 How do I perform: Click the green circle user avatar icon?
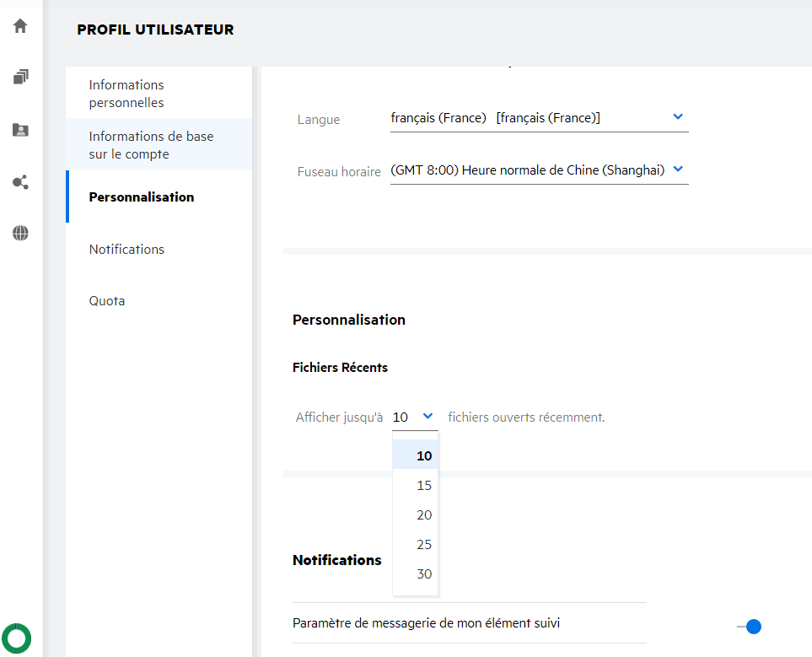17,638
